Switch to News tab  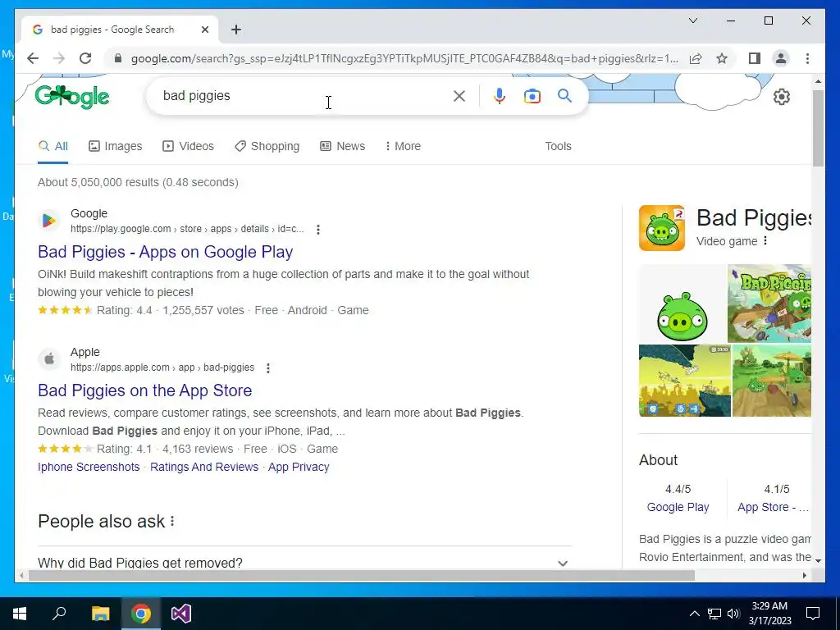point(342,146)
